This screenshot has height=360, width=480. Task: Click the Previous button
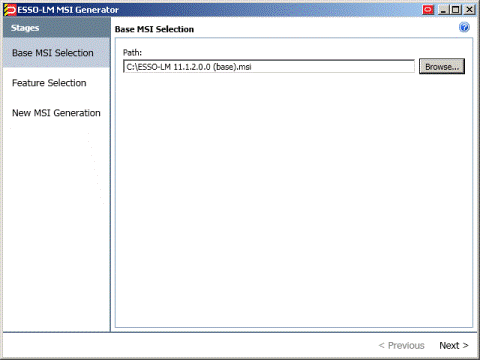401,345
